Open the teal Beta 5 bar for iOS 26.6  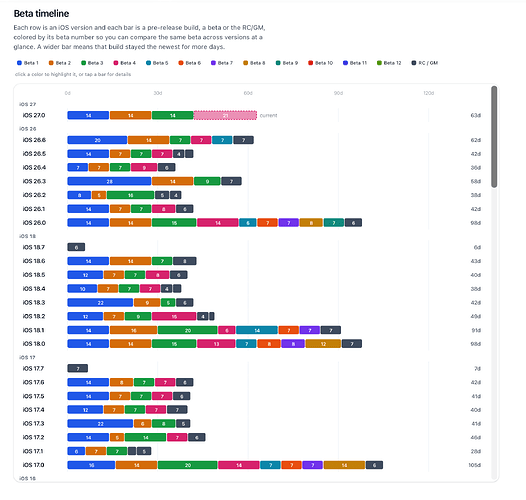click(x=222, y=140)
